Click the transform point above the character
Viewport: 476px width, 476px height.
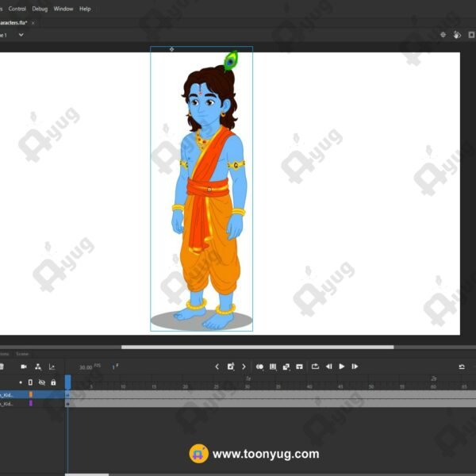(x=172, y=49)
